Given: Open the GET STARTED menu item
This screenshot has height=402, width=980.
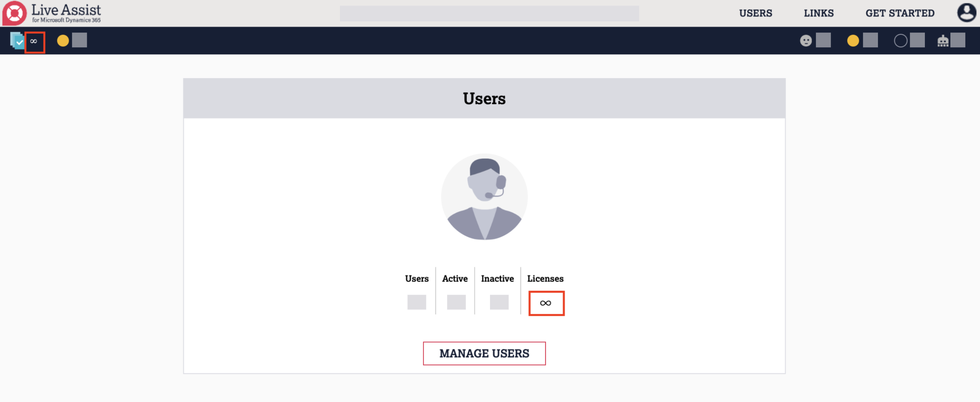Looking at the screenshot, I should (900, 13).
